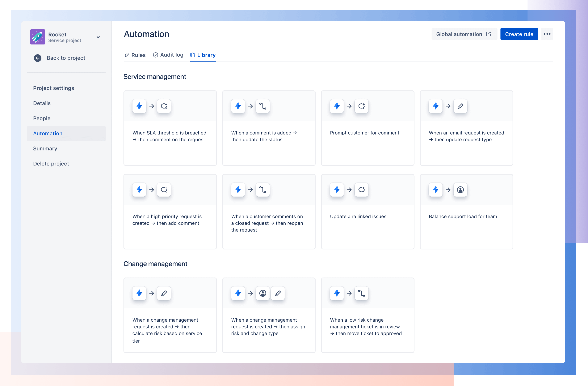
Task: Click the user/assign icon on Balance support rule
Action: point(460,190)
